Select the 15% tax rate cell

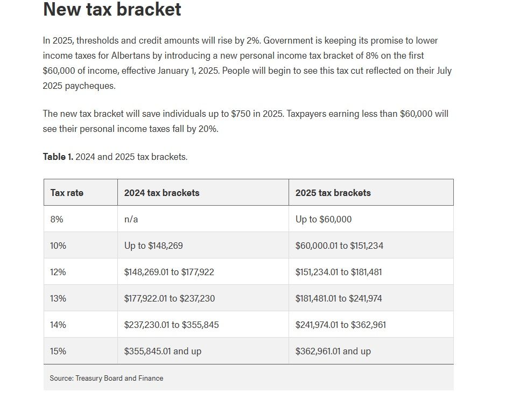[x=58, y=351]
